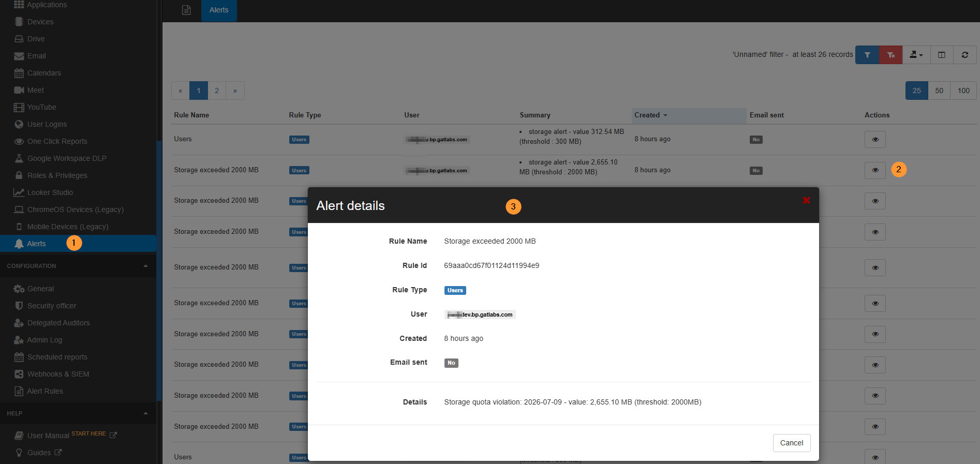Screen dimensions: 980x464
Task: Open Alert Rules configuration
Action: [x=45, y=391]
